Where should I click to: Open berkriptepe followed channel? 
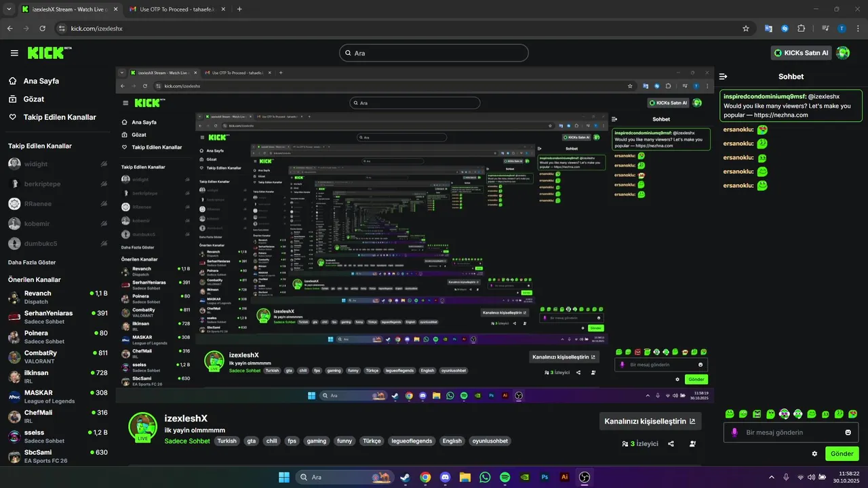[x=58, y=184]
